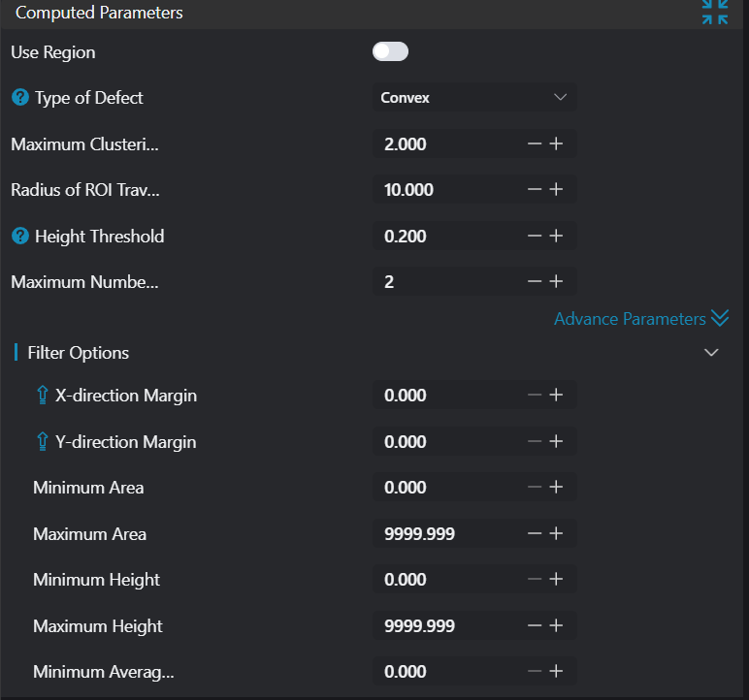Decrease Maximum Area value
749x700 pixels.
pyautogui.click(x=535, y=534)
